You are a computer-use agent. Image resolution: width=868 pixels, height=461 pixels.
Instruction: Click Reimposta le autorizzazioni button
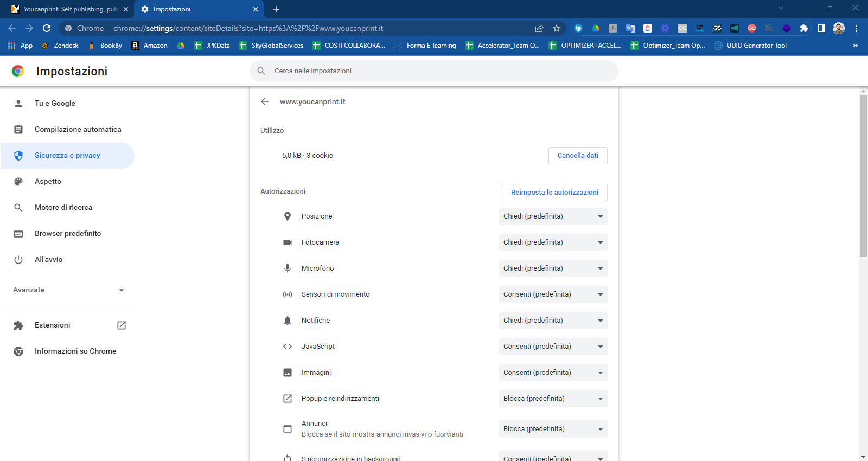pos(554,193)
